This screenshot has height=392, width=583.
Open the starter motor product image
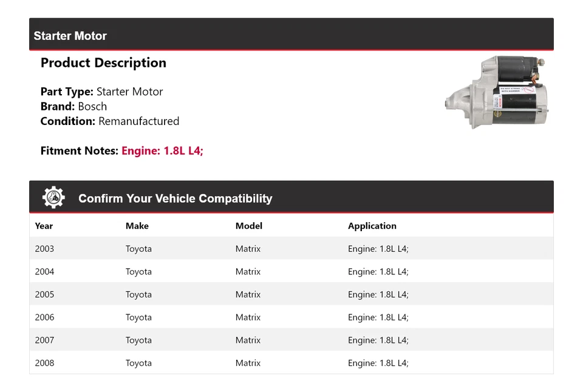(495, 92)
